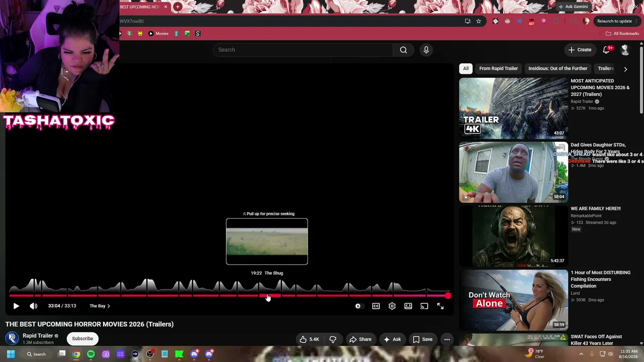Open YouTube notifications bell

[606, 50]
